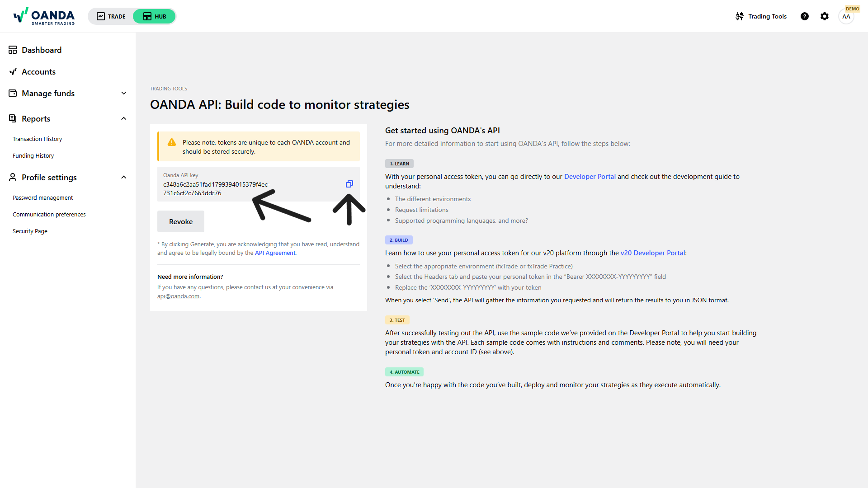Click the 'Need more information?' heading

point(190,277)
